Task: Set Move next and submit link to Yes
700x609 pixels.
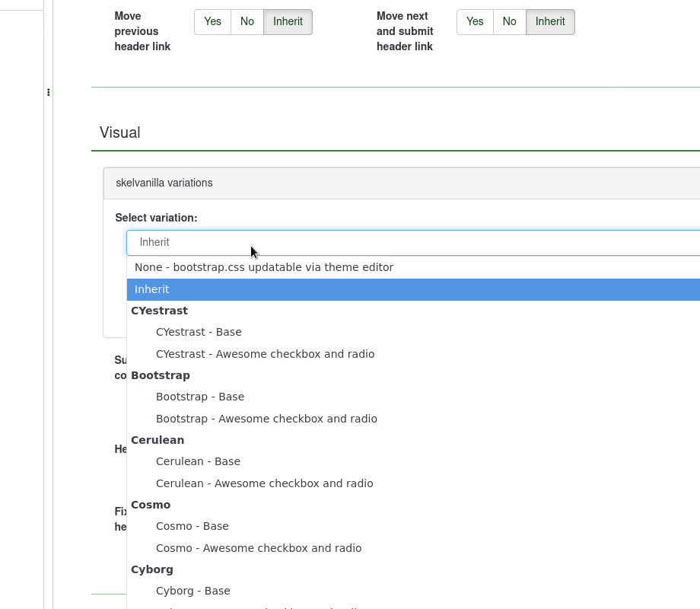Action: tap(475, 22)
